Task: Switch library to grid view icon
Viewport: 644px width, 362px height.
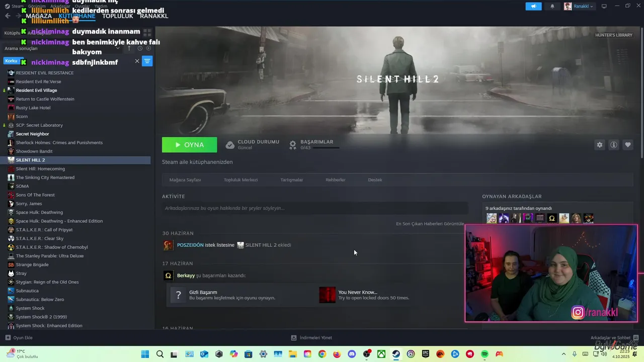Action: tap(147, 33)
